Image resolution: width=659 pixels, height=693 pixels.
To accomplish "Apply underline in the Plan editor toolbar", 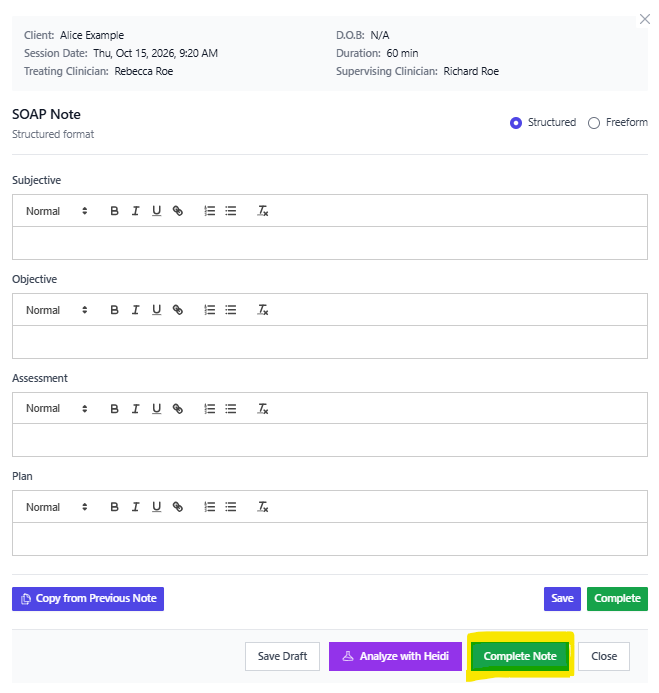I will point(156,507).
